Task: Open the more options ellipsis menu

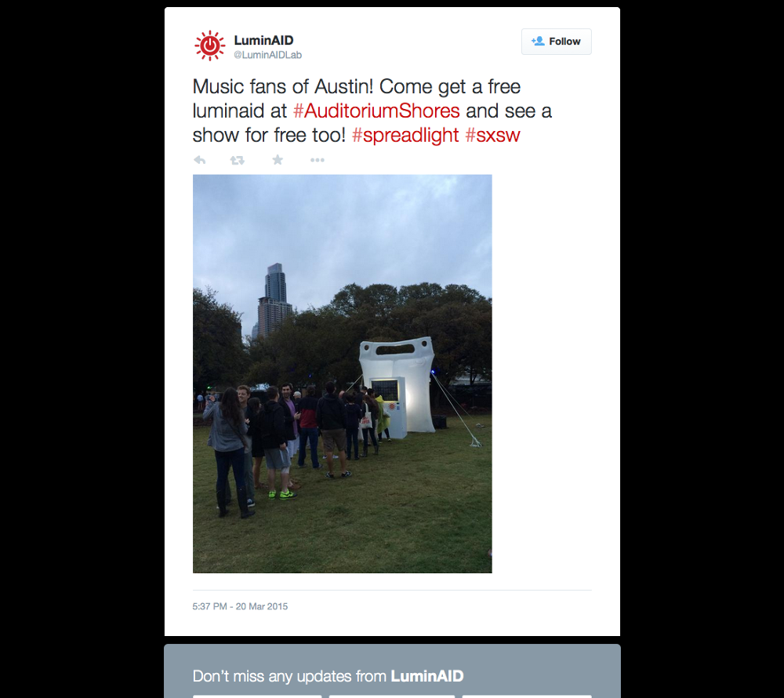Action: [317, 160]
